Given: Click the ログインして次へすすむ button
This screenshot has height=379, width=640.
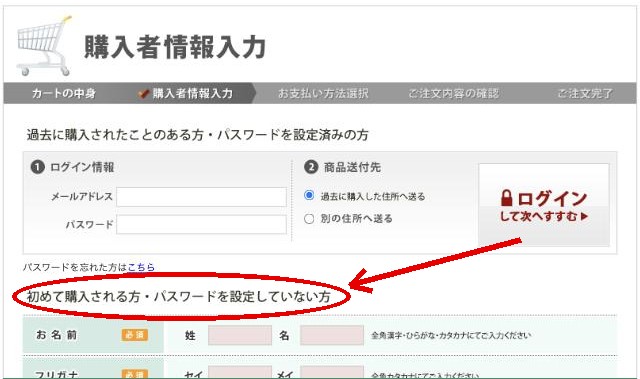Looking at the screenshot, I should [x=544, y=205].
